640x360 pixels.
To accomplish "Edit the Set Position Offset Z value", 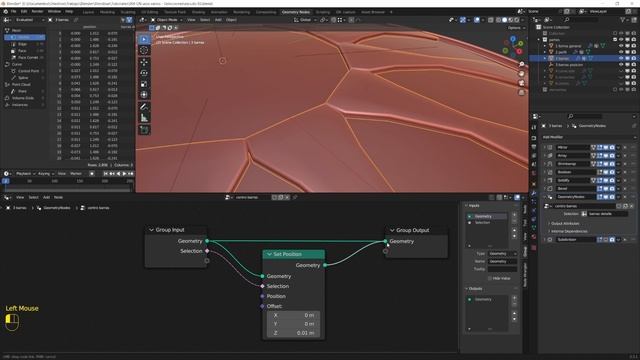I will [293, 333].
